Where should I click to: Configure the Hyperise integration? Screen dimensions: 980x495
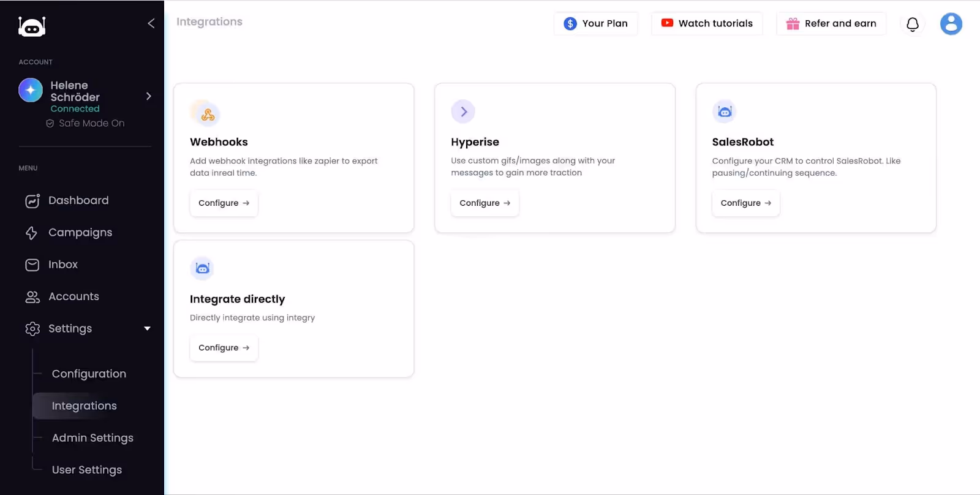coord(484,203)
